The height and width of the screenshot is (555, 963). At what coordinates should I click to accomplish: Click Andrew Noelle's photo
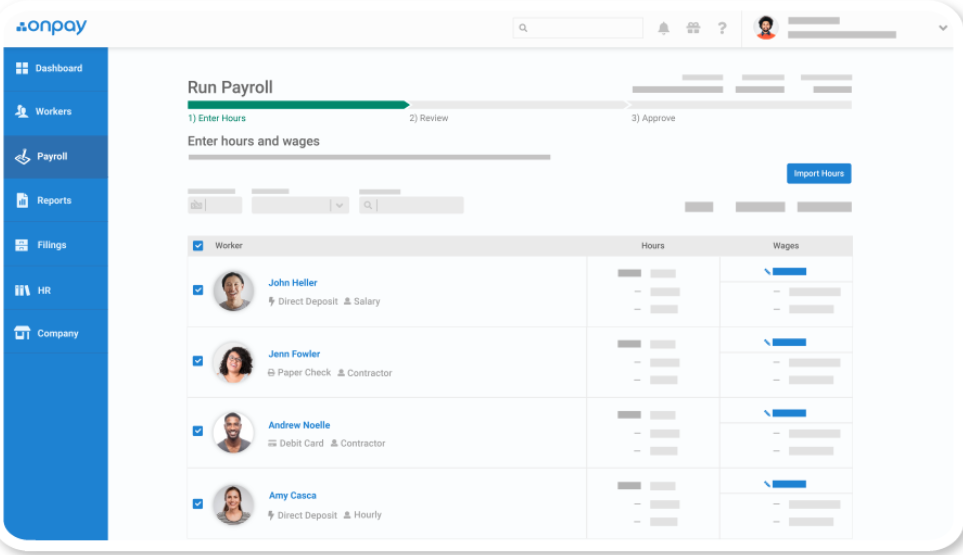[233, 433]
